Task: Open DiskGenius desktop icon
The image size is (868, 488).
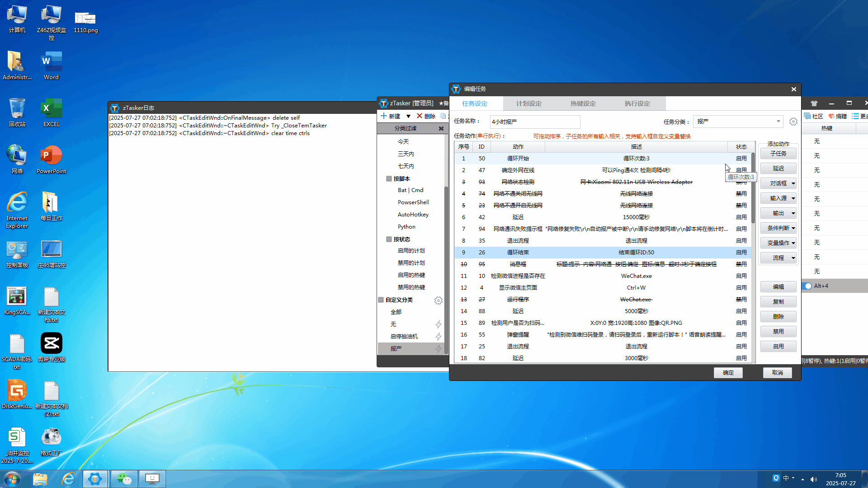Action: point(17,394)
